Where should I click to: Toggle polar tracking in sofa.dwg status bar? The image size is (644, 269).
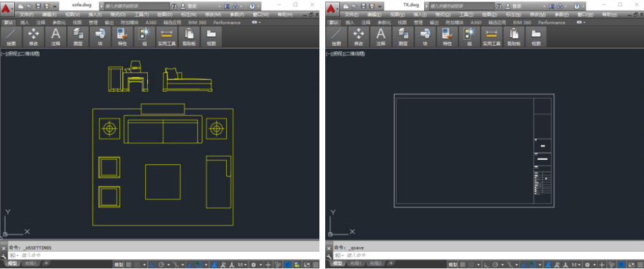coord(161,265)
